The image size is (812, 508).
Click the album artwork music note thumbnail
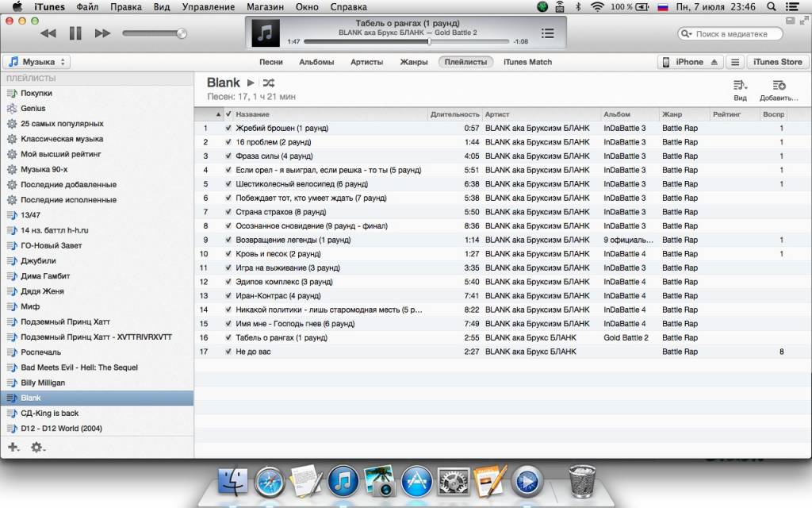[265, 33]
